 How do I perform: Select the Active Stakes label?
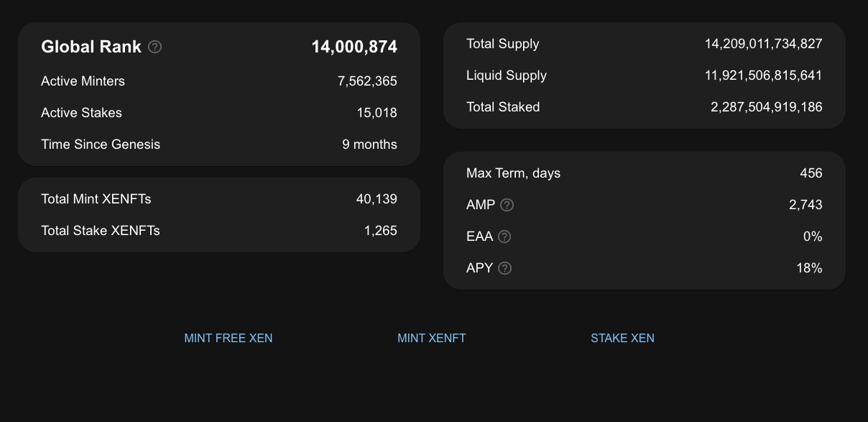(81, 113)
